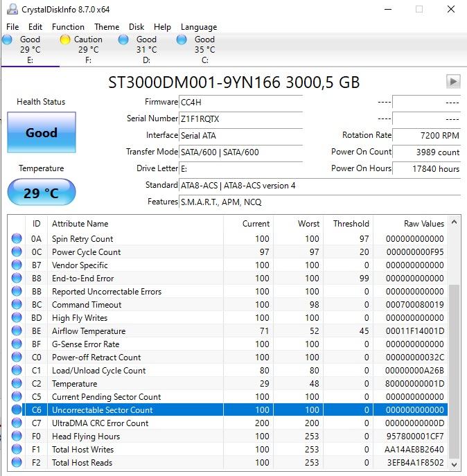This screenshot has width=467, height=476.
Task: Click status orb of Current Pending Sector Count row
Action: tap(17, 396)
